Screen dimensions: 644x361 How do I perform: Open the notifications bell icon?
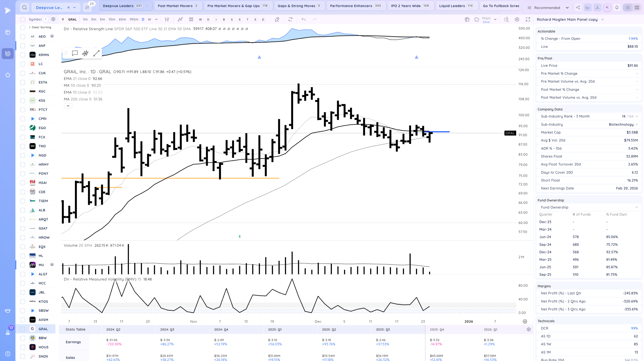[x=617, y=8]
